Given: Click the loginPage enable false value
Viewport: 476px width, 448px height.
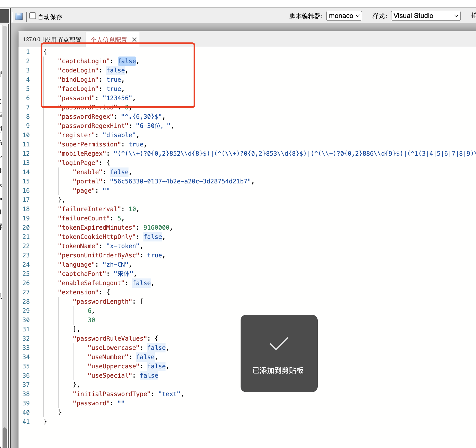Looking at the screenshot, I should [x=119, y=172].
